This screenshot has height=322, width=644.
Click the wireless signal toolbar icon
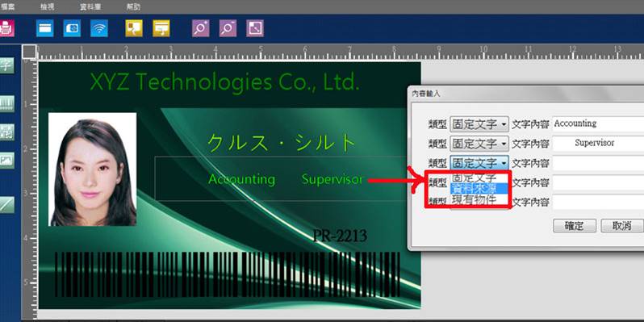(99, 28)
